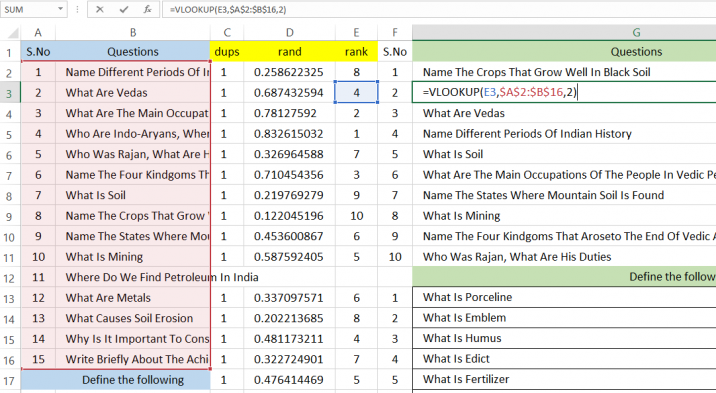Select cell with value 0.687432594

tap(290, 93)
